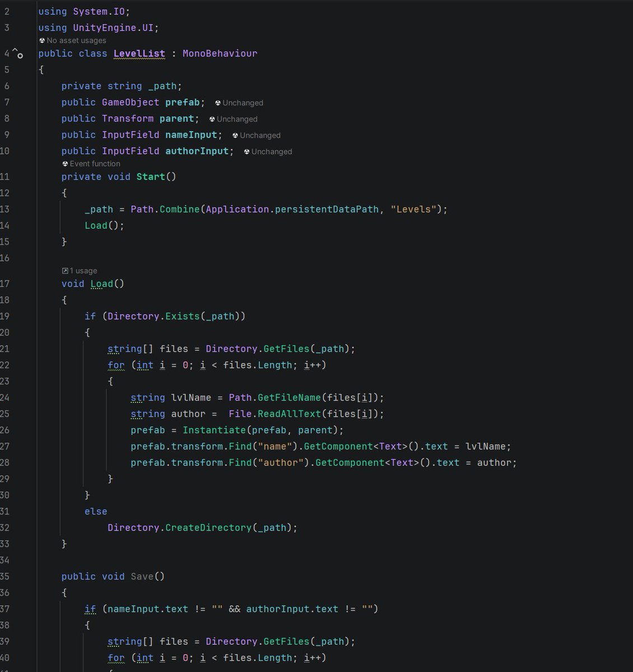This screenshot has height=672, width=633.
Task: Click the gutter inheritance icon beside the LevelList class
Action: pos(18,54)
